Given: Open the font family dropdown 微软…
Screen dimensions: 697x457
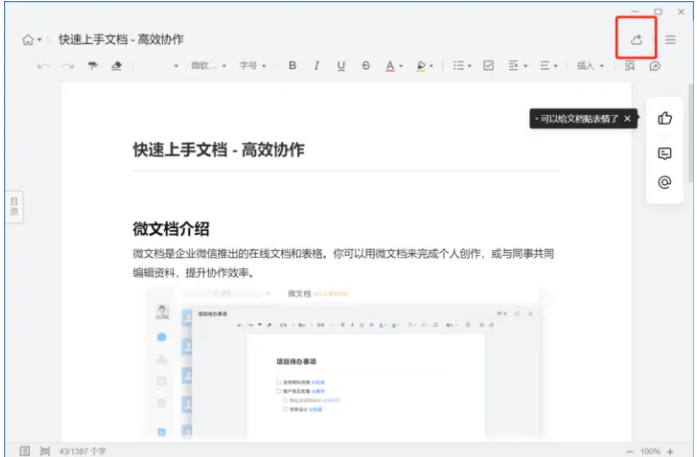Looking at the screenshot, I should click(208, 66).
